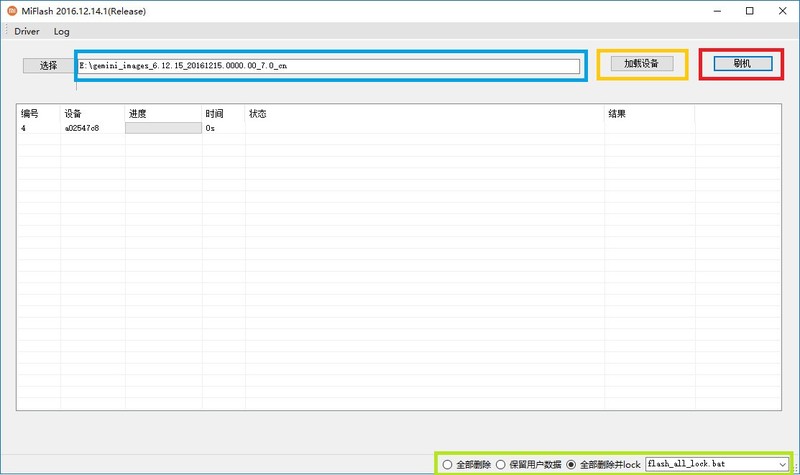Click the 状态 column header
The height and width of the screenshot is (475, 800).
coord(424,113)
